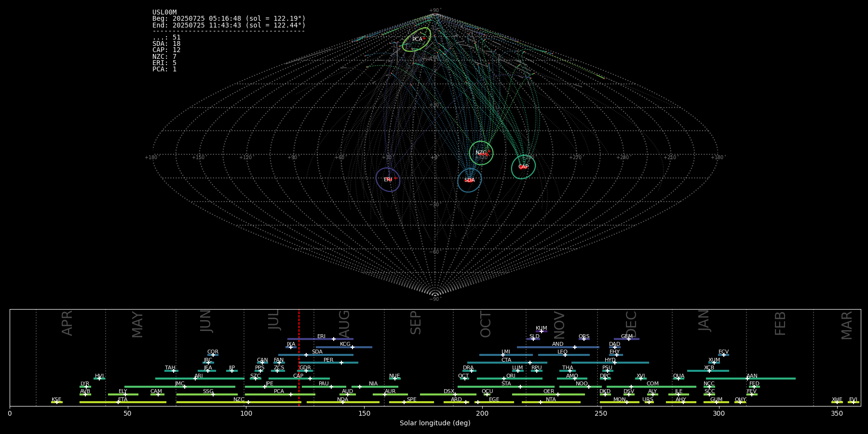Click the APR month label in timeline
This screenshot has height=434, width=868.
67,323
